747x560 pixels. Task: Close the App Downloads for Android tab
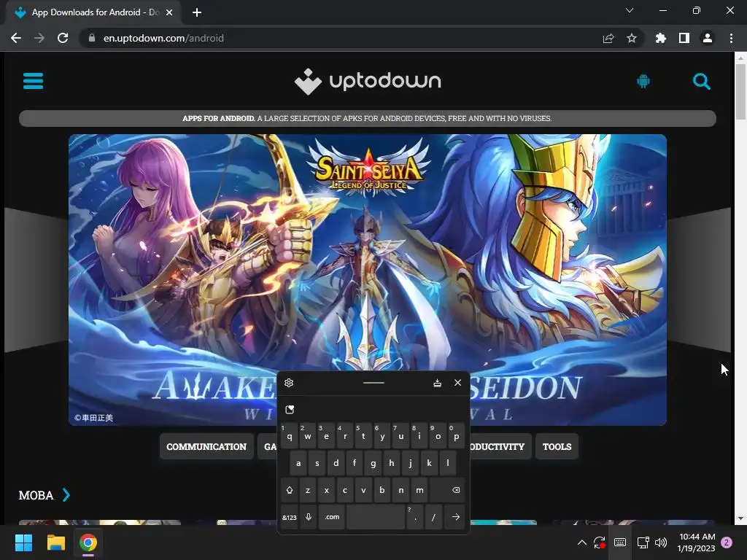(169, 12)
